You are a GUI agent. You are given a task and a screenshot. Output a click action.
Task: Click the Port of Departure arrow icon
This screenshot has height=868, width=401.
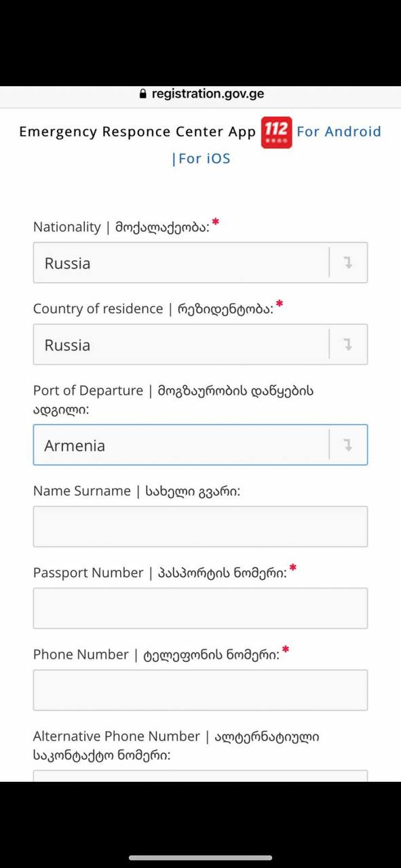tap(348, 446)
